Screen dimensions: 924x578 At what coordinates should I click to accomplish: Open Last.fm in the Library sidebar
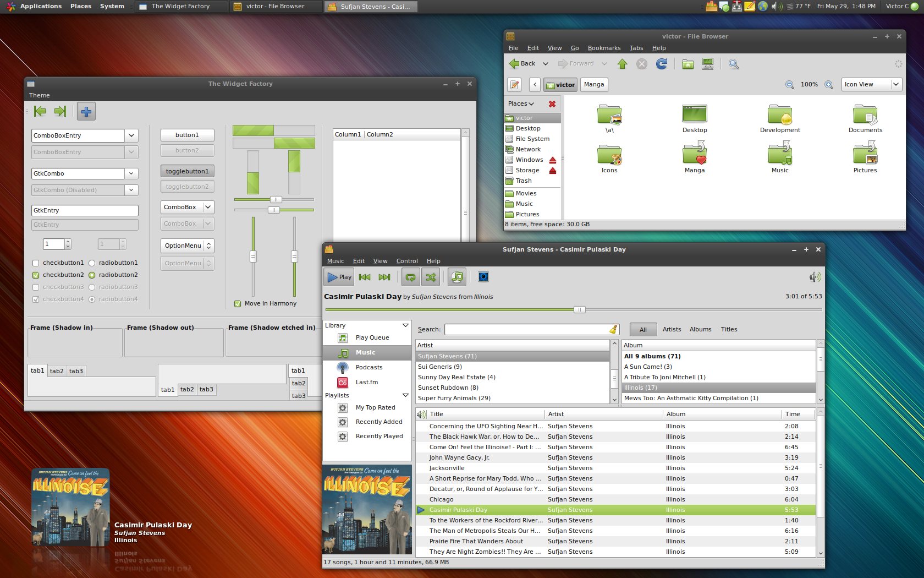coord(366,382)
